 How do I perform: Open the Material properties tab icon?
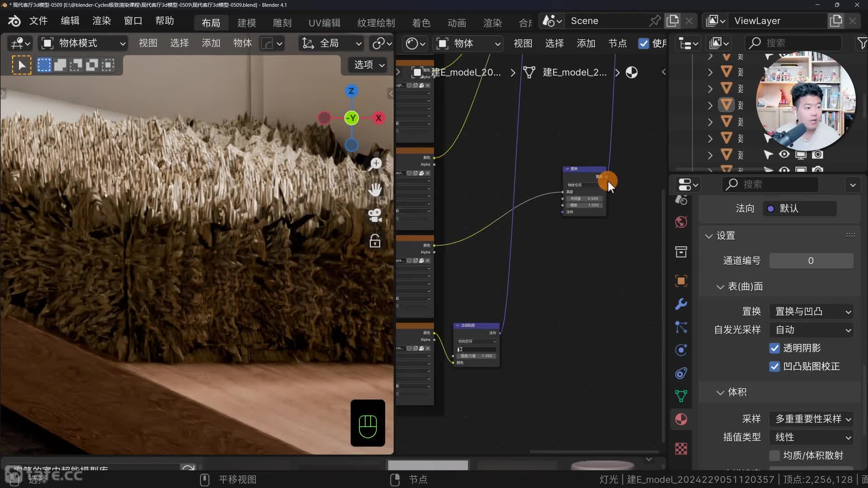click(x=681, y=419)
